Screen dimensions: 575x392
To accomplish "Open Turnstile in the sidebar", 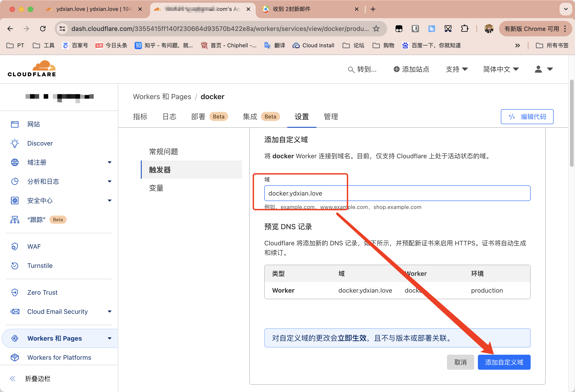I will pyautogui.click(x=40, y=265).
